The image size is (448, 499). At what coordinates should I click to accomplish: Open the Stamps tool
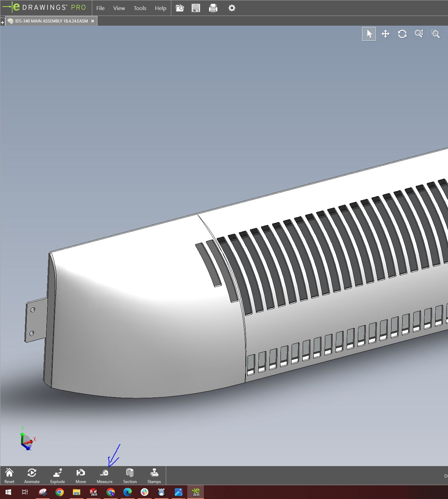[x=154, y=476]
